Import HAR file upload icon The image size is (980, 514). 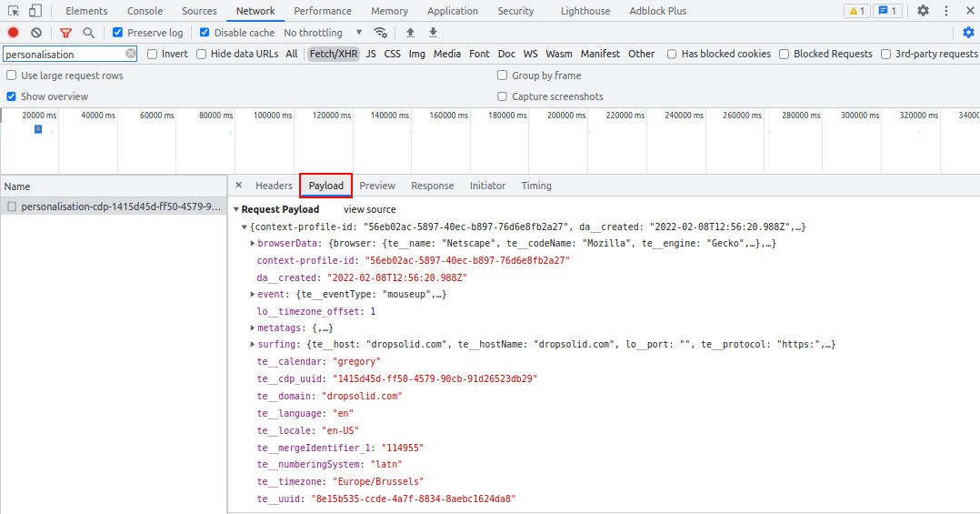pyautogui.click(x=410, y=33)
